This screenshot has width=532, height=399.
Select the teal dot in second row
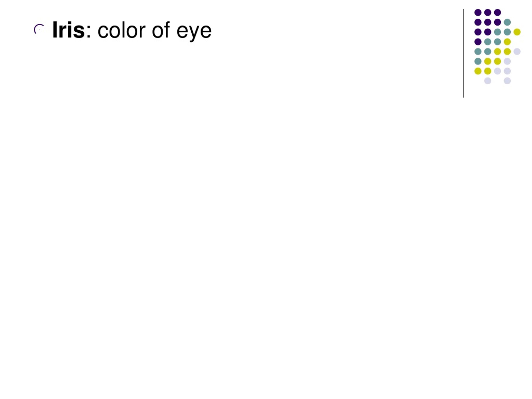coord(507,22)
